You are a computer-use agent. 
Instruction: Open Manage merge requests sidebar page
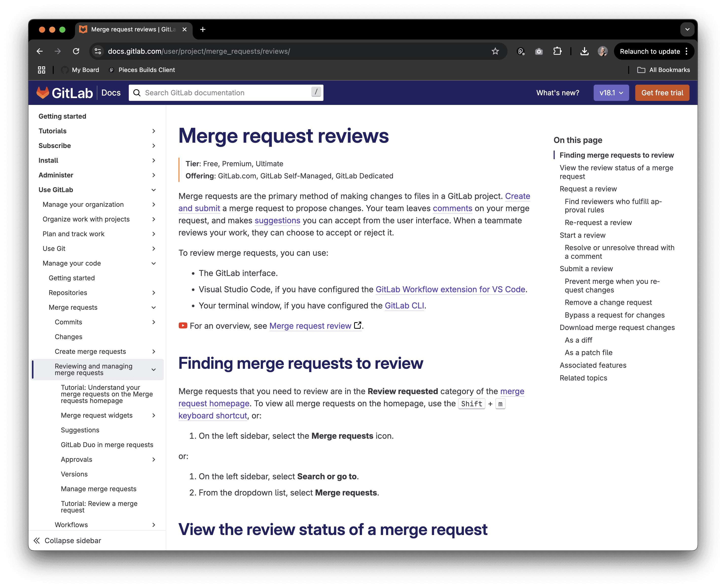99,489
